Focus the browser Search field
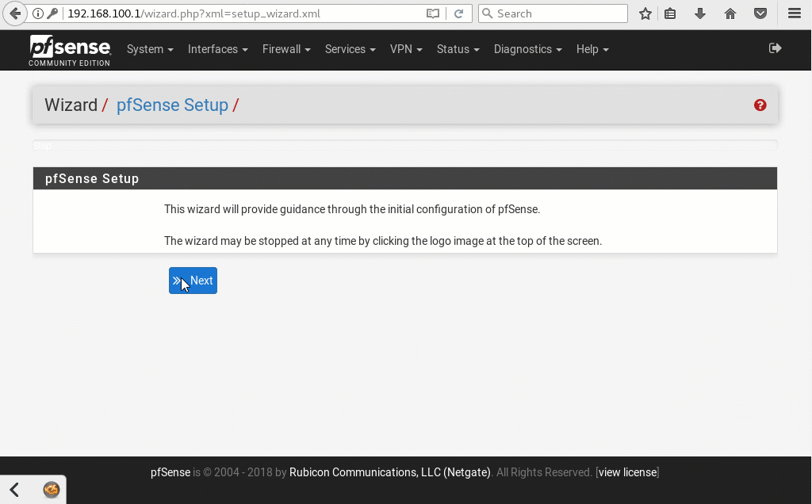The width and height of the screenshot is (812, 504). pyautogui.click(x=553, y=13)
